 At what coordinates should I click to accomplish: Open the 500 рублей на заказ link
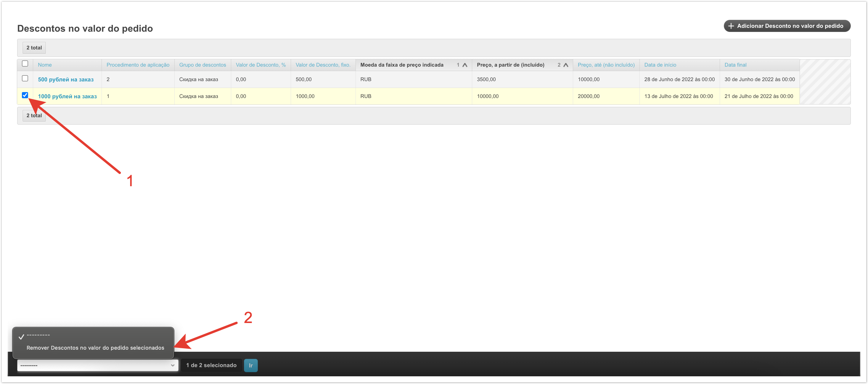click(66, 80)
